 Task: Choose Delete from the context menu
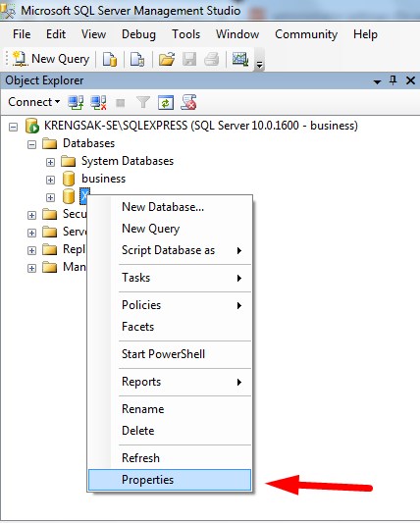170,431
